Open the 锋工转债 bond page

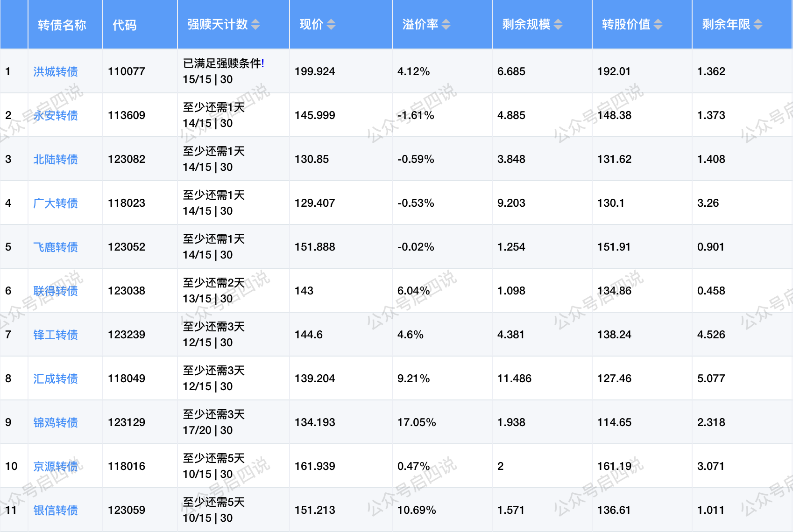coord(56,335)
